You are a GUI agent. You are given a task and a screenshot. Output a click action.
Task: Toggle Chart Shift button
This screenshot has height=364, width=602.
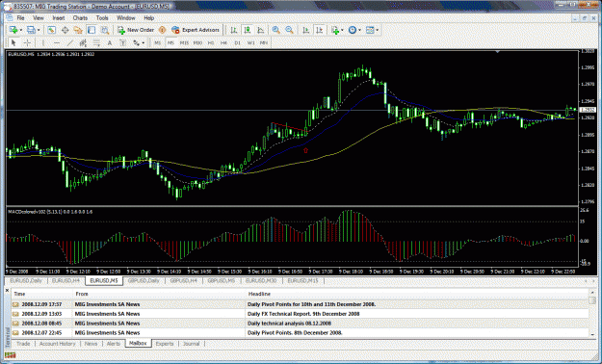coord(320,30)
